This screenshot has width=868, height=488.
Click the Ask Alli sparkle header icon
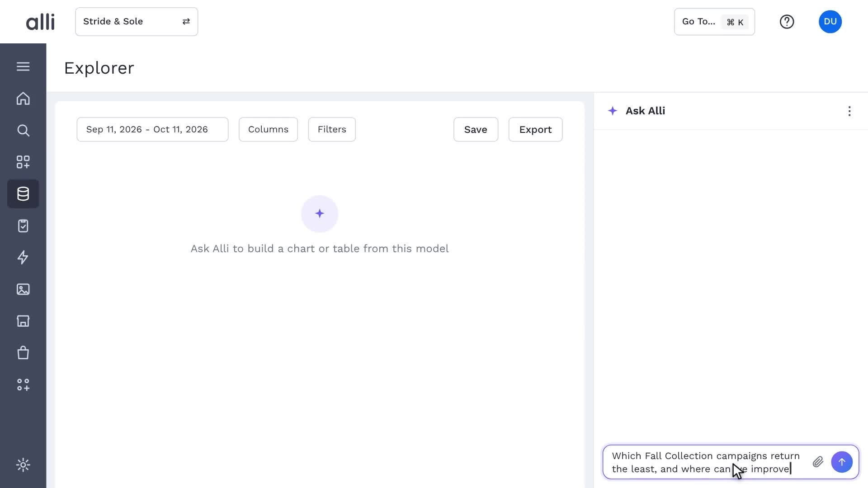(x=613, y=111)
